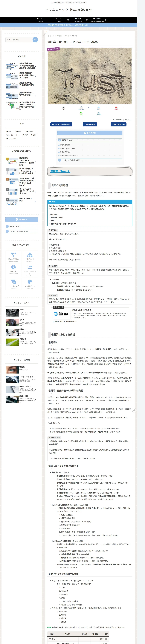Share the article on X

pos(64,108)
